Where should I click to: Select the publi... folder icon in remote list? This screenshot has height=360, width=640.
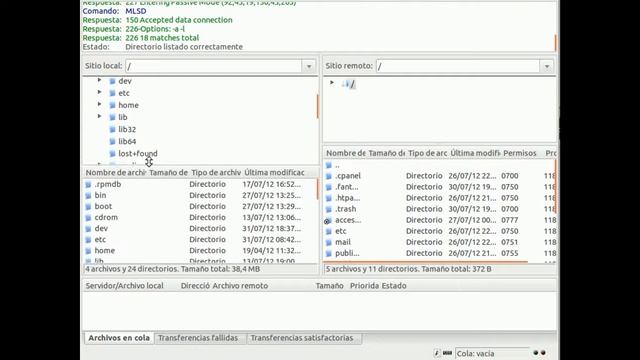(329, 253)
